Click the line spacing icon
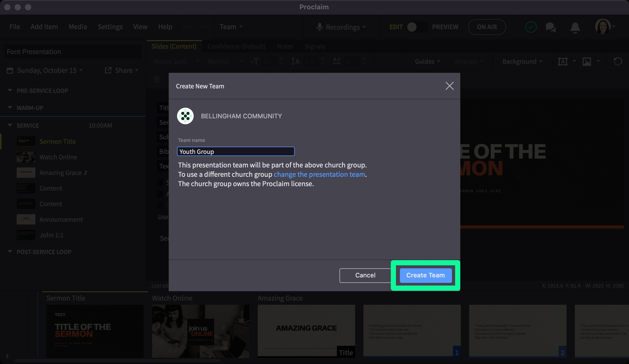 click(x=295, y=62)
